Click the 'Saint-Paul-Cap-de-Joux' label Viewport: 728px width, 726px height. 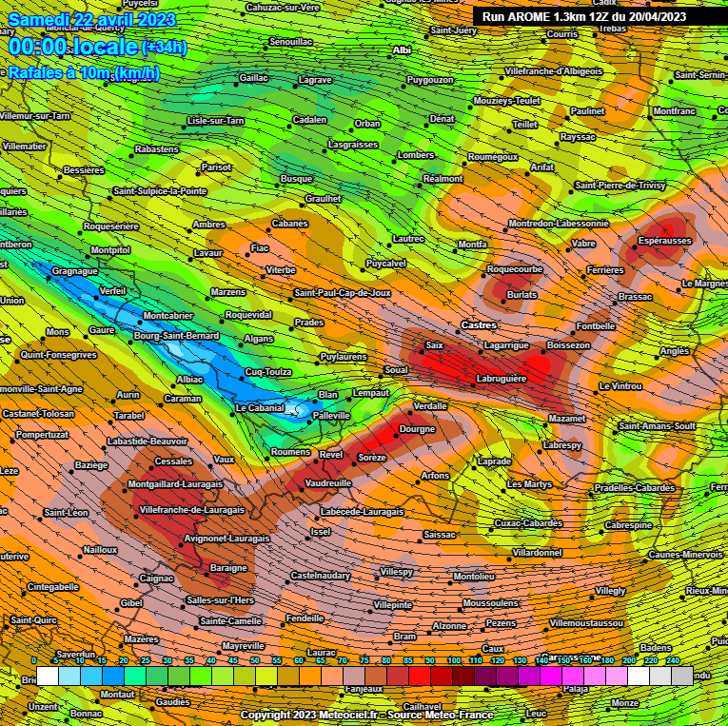coord(343,293)
